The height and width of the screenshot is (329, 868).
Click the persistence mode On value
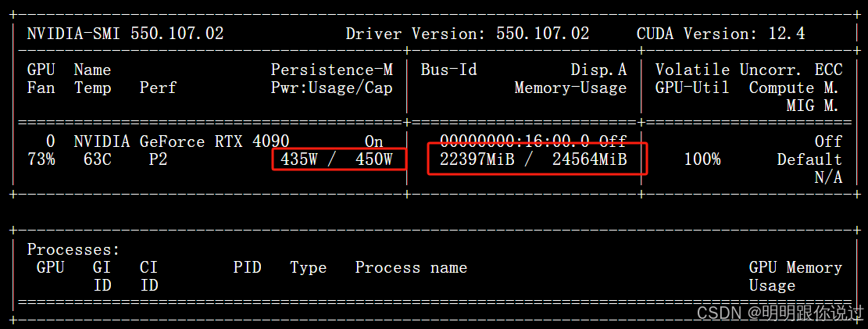click(x=373, y=141)
